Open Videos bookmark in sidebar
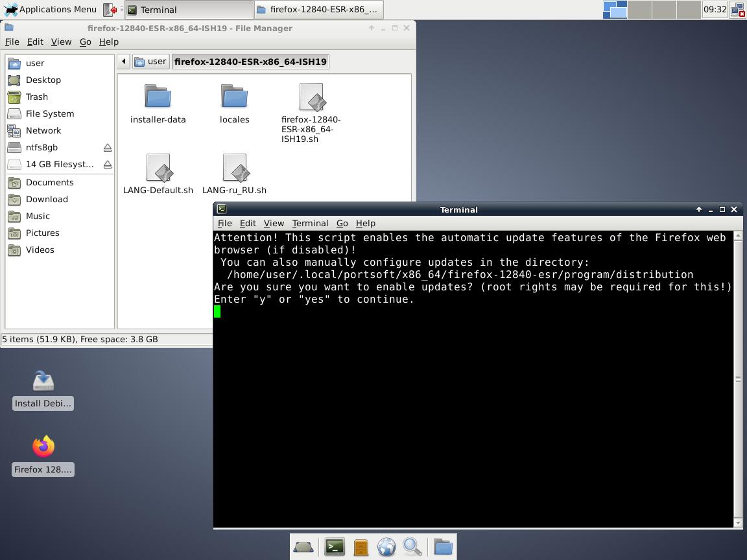747x560 pixels. pos(60,250)
